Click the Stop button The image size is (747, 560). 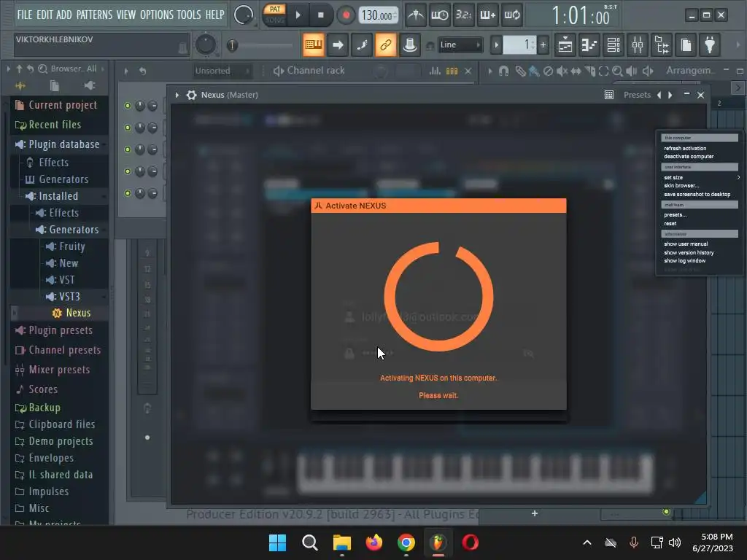click(x=321, y=15)
